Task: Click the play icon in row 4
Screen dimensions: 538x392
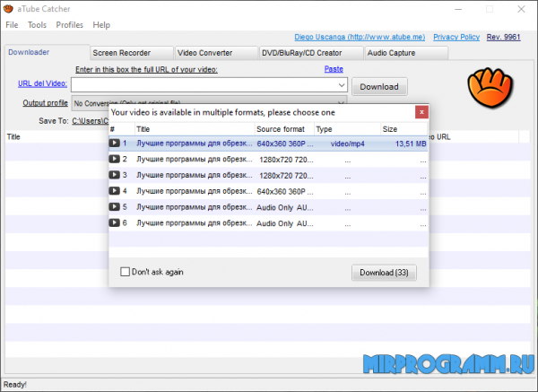Action: 114,190
